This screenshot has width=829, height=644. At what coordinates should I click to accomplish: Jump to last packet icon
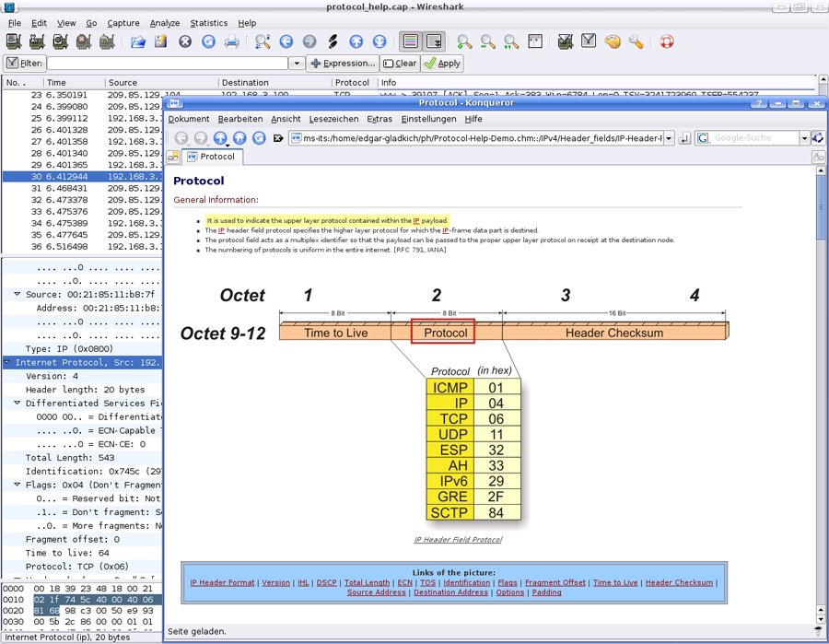[x=379, y=41]
